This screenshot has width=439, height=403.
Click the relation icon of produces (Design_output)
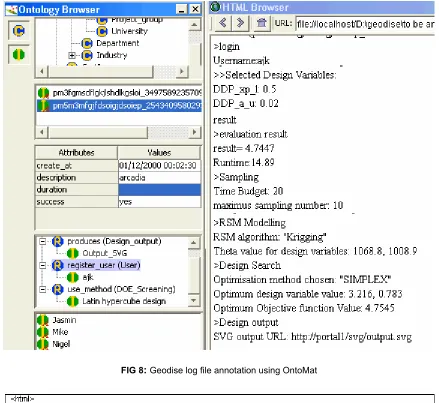tap(58, 241)
